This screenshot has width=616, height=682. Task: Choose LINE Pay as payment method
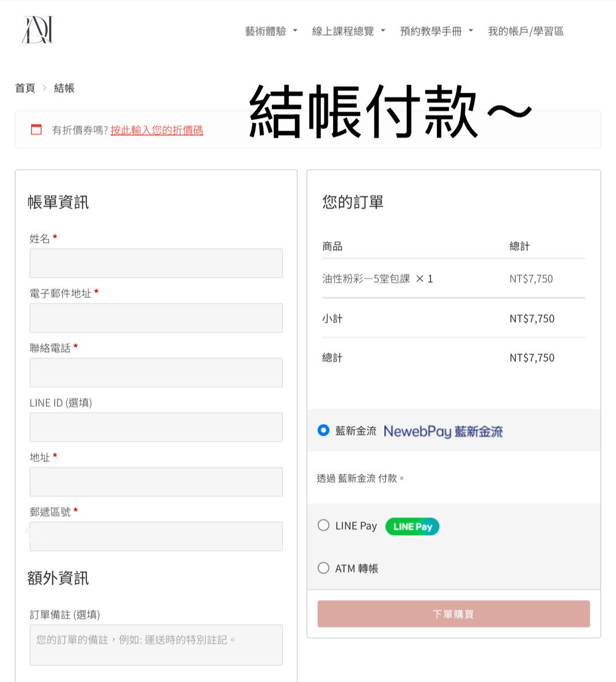click(x=323, y=525)
